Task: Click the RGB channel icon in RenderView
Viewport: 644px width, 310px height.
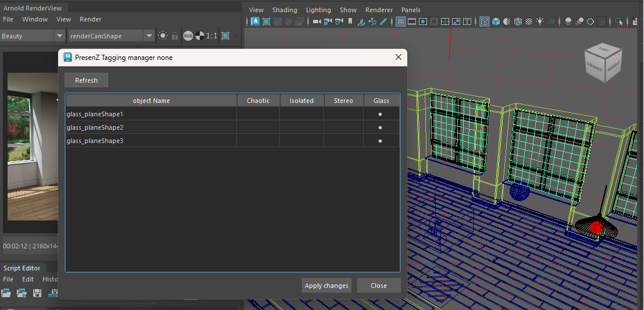Action: tap(188, 36)
